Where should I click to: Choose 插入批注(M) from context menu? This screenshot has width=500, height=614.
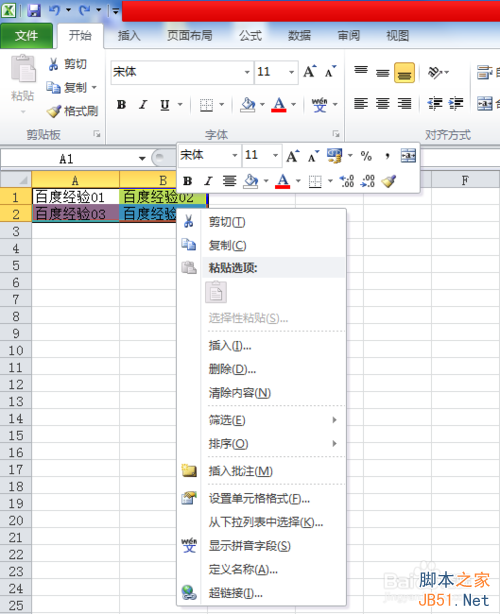pyautogui.click(x=262, y=471)
